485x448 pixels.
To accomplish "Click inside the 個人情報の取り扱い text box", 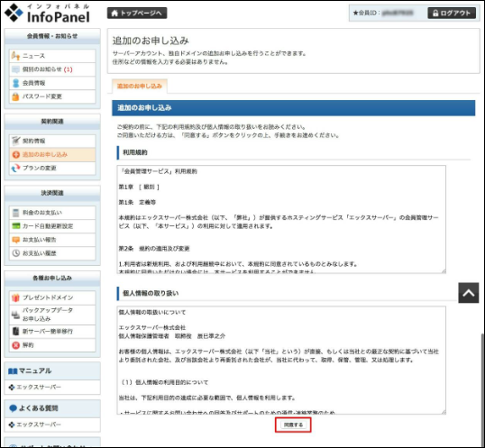I will (x=281, y=361).
